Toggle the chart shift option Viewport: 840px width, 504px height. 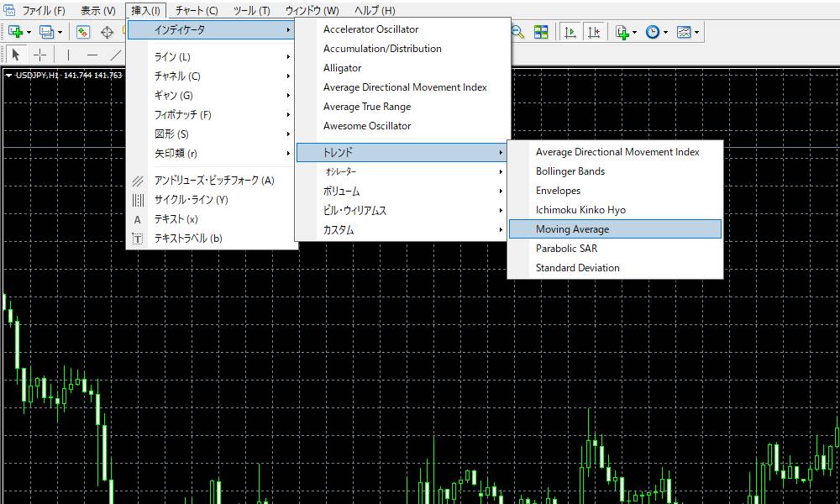point(593,31)
